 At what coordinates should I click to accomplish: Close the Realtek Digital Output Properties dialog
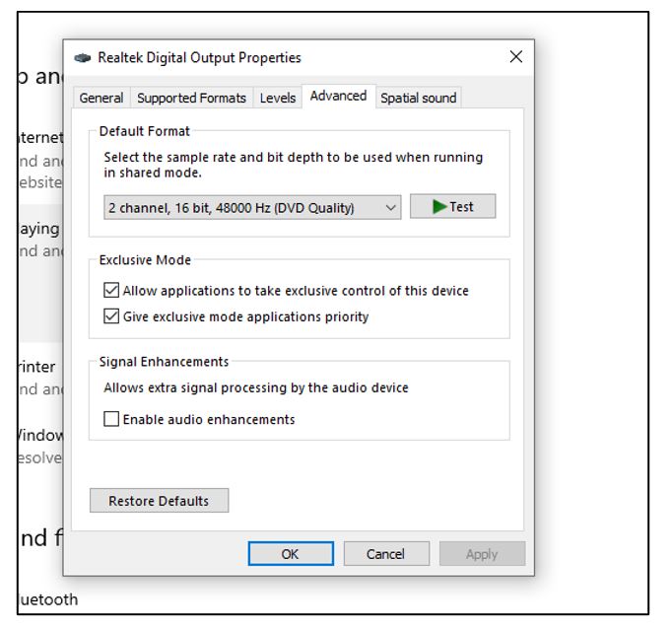[x=516, y=56]
